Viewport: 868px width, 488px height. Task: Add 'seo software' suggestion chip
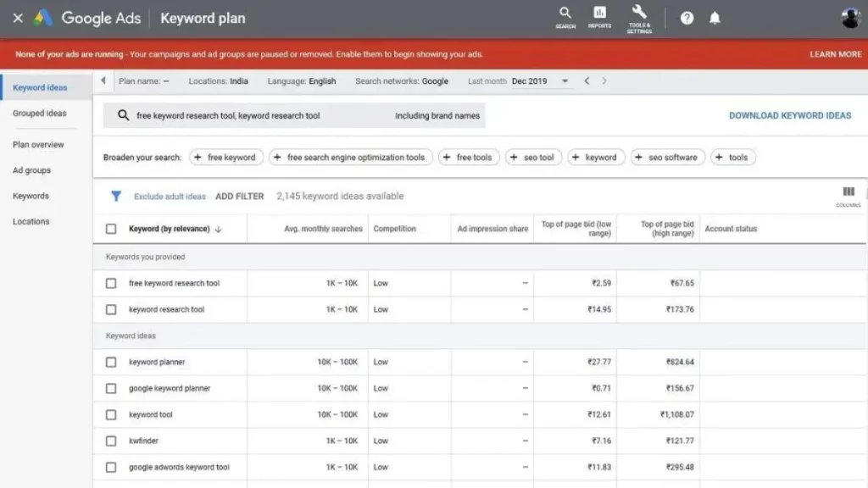pos(667,157)
